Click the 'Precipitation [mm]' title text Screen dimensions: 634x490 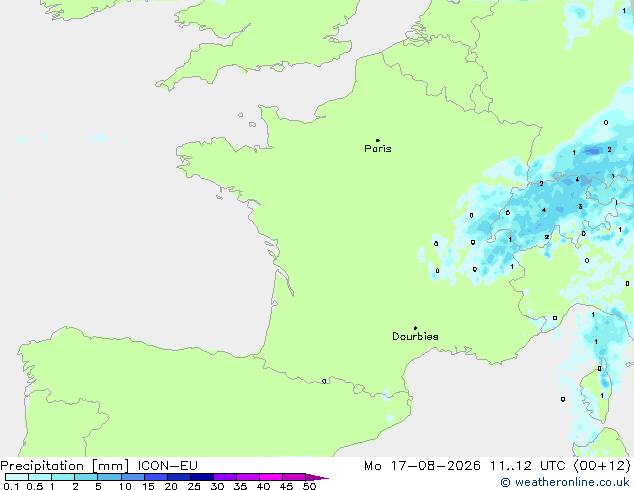pos(65,466)
